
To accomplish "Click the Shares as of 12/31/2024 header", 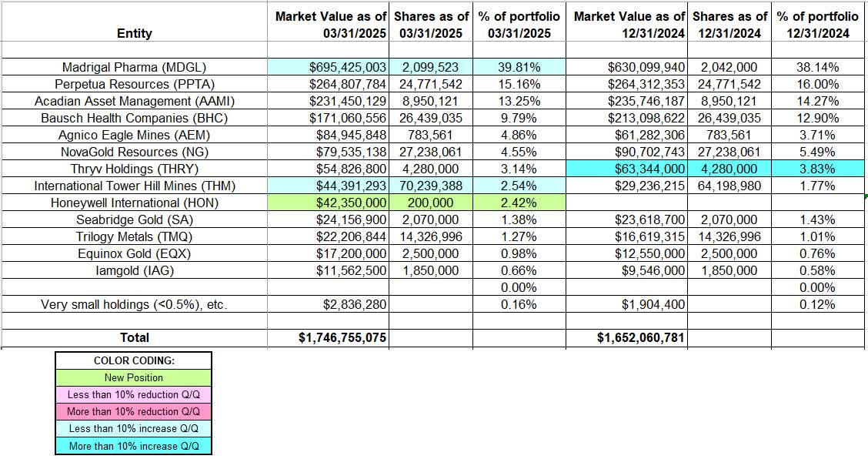I will (x=727, y=22).
